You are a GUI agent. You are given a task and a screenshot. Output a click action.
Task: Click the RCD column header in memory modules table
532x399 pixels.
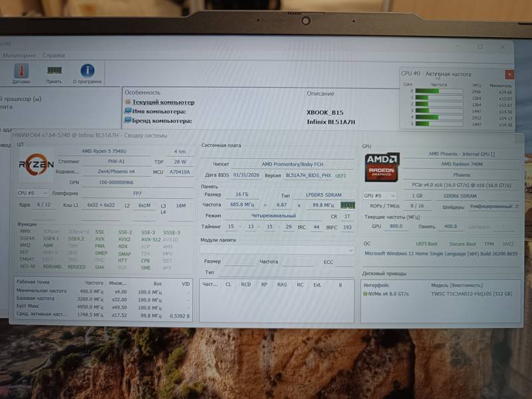[x=245, y=285]
